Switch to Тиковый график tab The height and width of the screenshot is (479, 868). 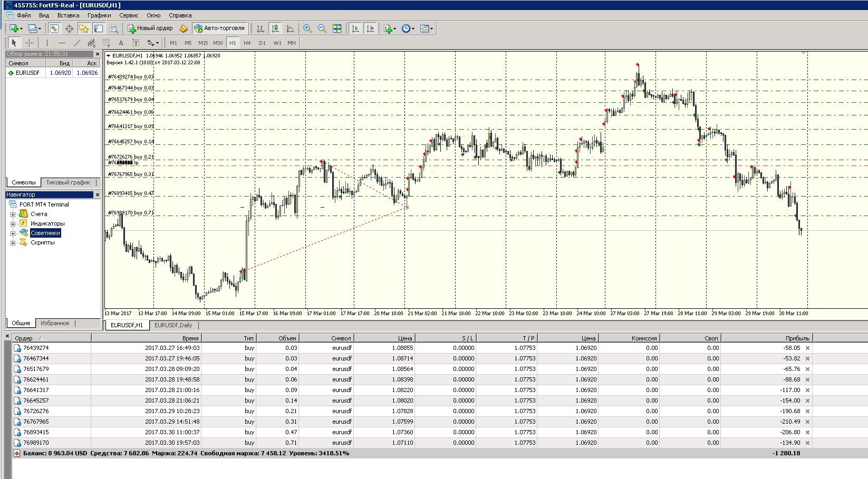click(68, 182)
